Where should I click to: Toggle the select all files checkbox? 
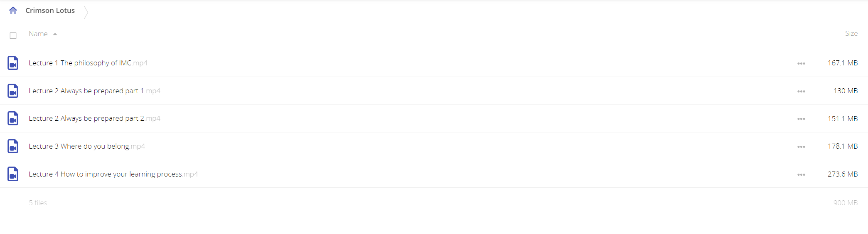[13, 36]
